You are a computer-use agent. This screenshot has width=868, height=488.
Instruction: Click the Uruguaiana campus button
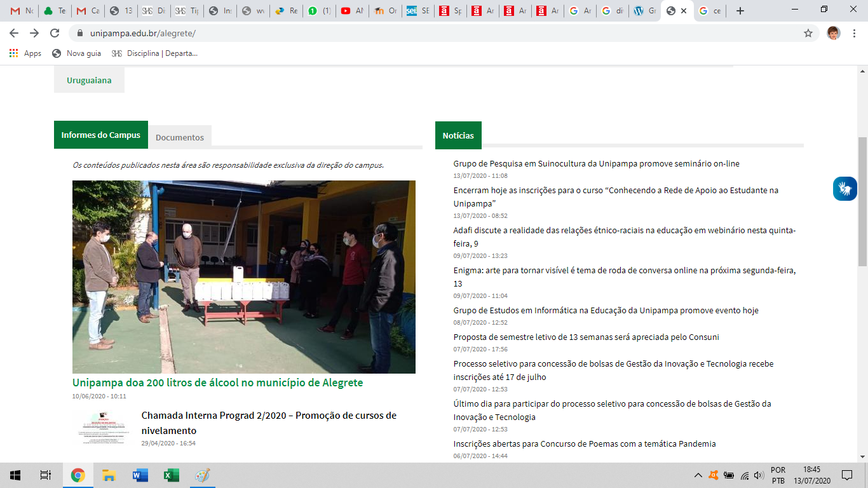[x=89, y=81]
